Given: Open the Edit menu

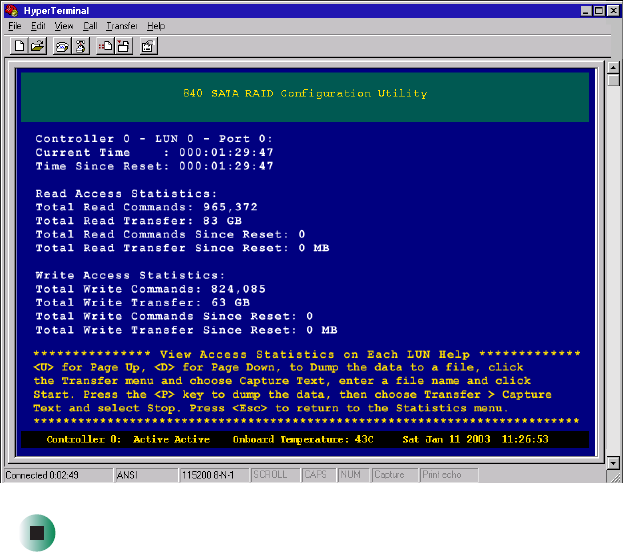Looking at the screenshot, I should [x=38, y=26].
